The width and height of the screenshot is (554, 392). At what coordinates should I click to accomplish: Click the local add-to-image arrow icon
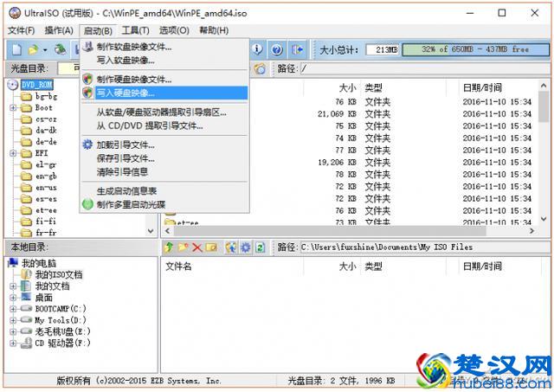pos(231,247)
